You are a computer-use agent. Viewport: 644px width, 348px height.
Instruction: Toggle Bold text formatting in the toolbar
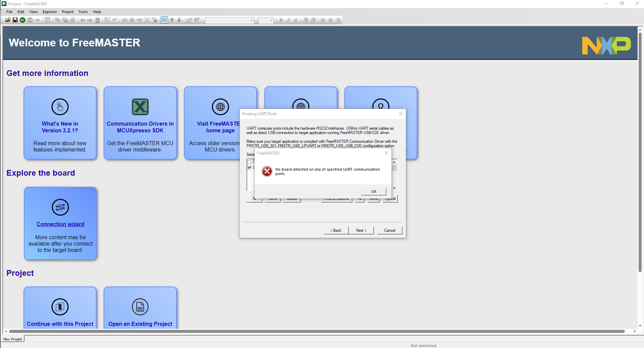(280, 20)
